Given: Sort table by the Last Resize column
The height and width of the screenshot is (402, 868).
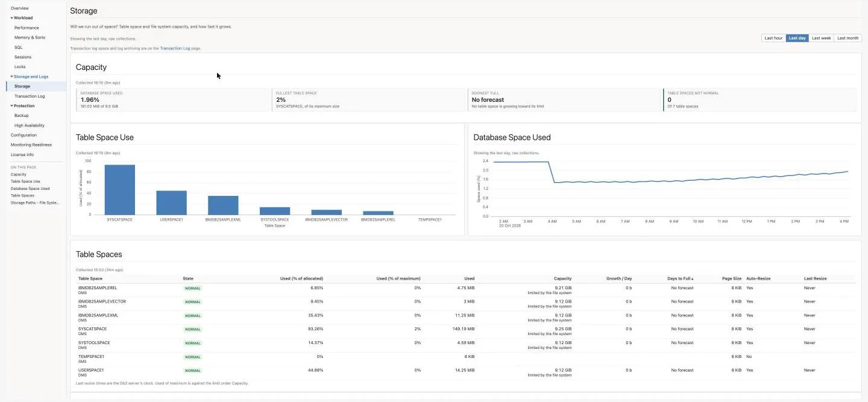Looking at the screenshot, I should coord(815,278).
